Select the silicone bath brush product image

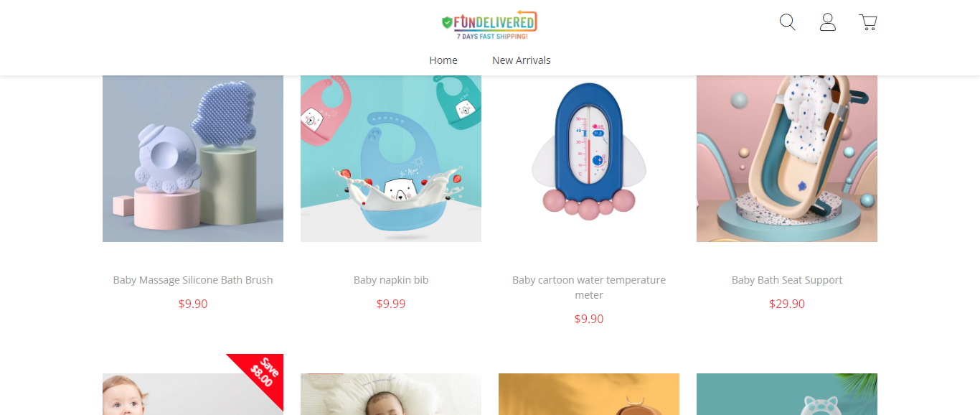(x=193, y=159)
